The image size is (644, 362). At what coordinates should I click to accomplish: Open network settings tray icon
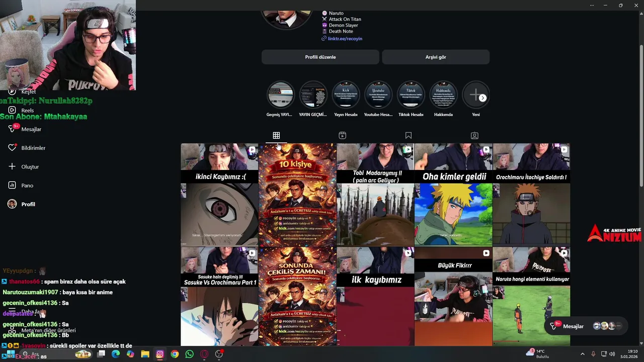(x=604, y=354)
